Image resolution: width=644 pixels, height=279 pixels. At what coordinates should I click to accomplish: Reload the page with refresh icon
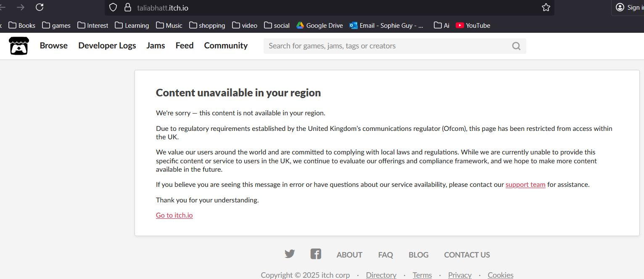[40, 7]
